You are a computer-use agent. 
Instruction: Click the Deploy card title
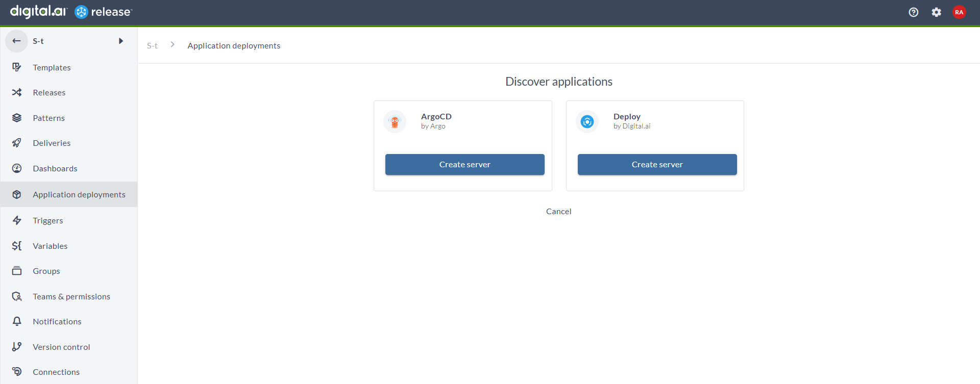pos(627,116)
